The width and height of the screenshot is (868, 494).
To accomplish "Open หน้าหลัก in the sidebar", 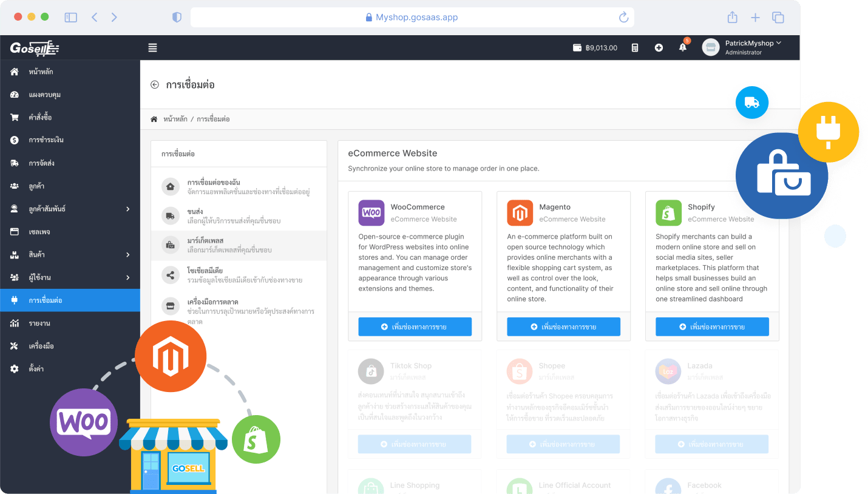I will [70, 72].
